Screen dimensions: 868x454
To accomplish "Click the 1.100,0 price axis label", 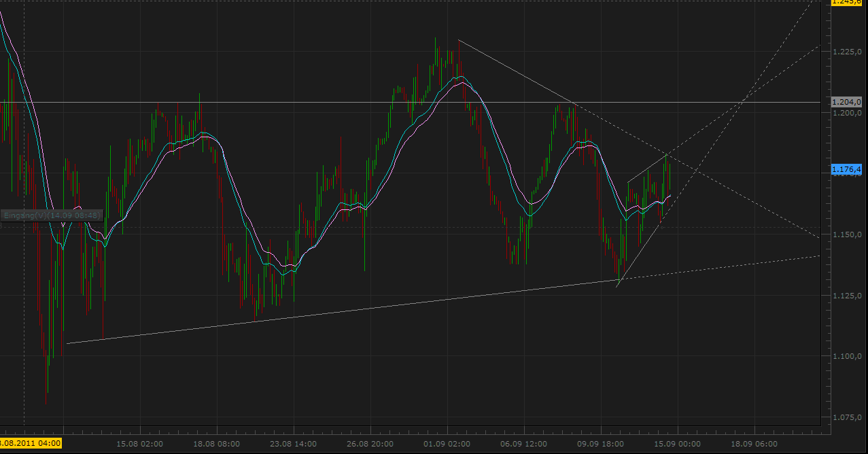I will 847,356.
